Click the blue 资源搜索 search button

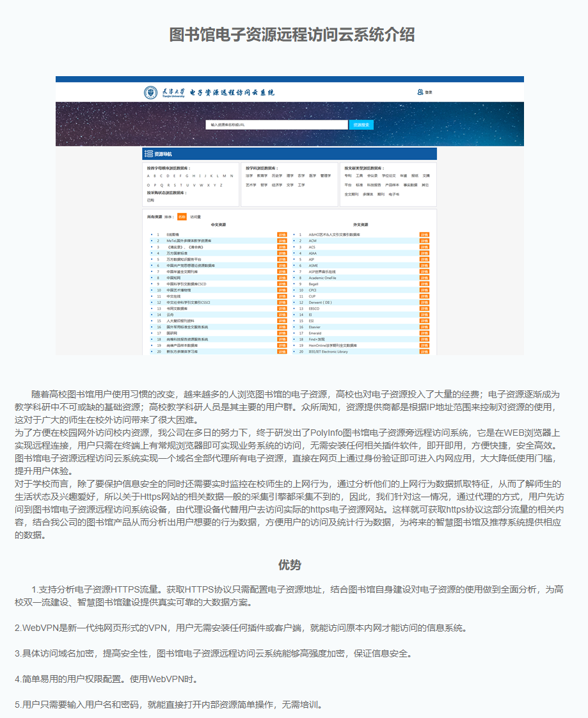(x=362, y=125)
